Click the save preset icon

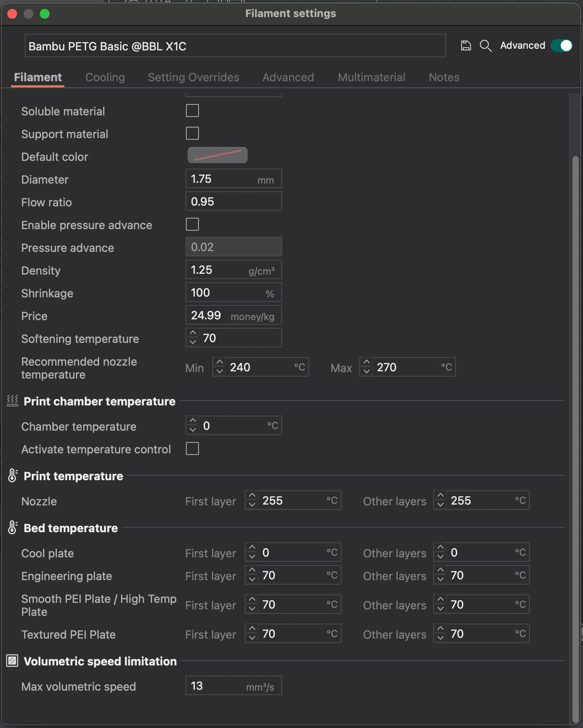coord(466,45)
